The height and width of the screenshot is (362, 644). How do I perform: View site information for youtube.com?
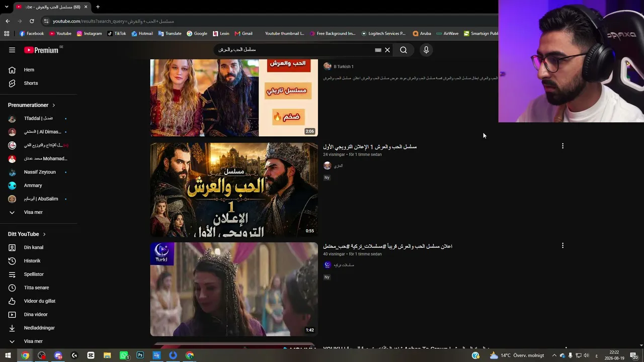46,21
